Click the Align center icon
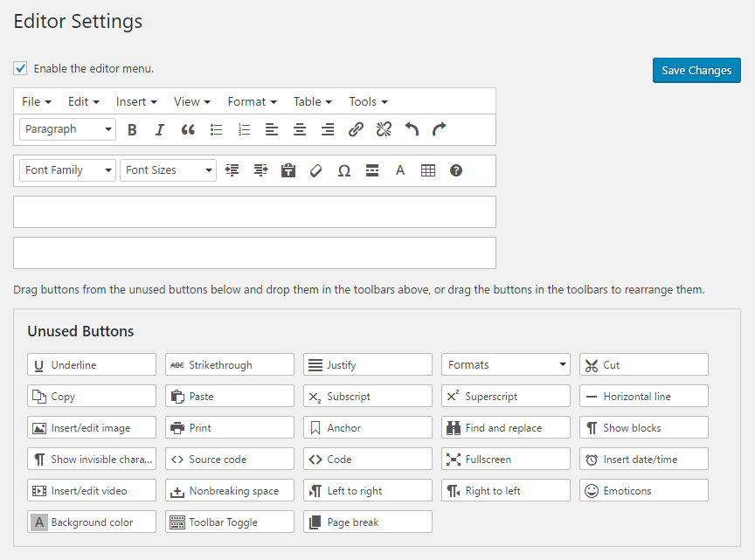The height and width of the screenshot is (560, 755). [x=300, y=129]
